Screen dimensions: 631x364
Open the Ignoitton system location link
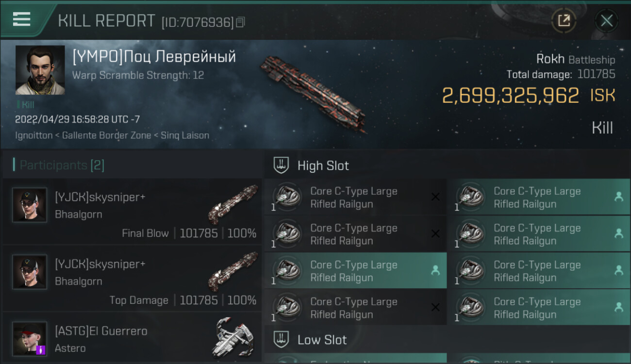pos(33,135)
